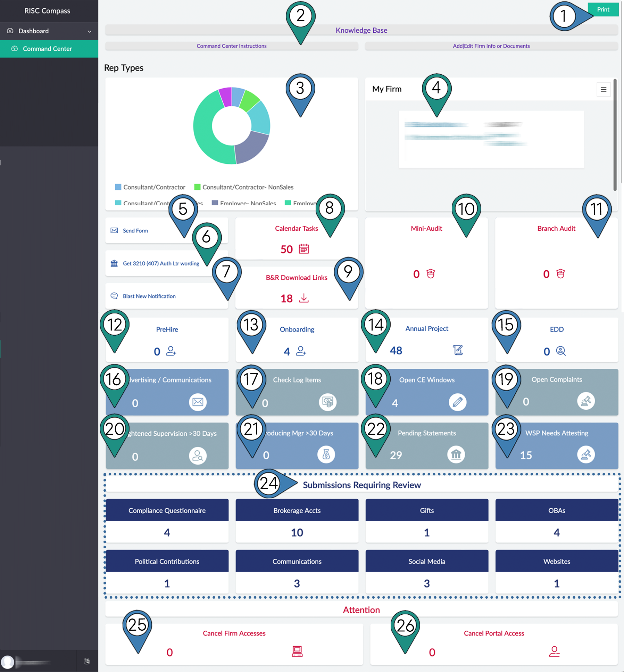Click the EDD person-search icon
Image resolution: width=624 pixels, height=672 pixels.
[x=561, y=351]
